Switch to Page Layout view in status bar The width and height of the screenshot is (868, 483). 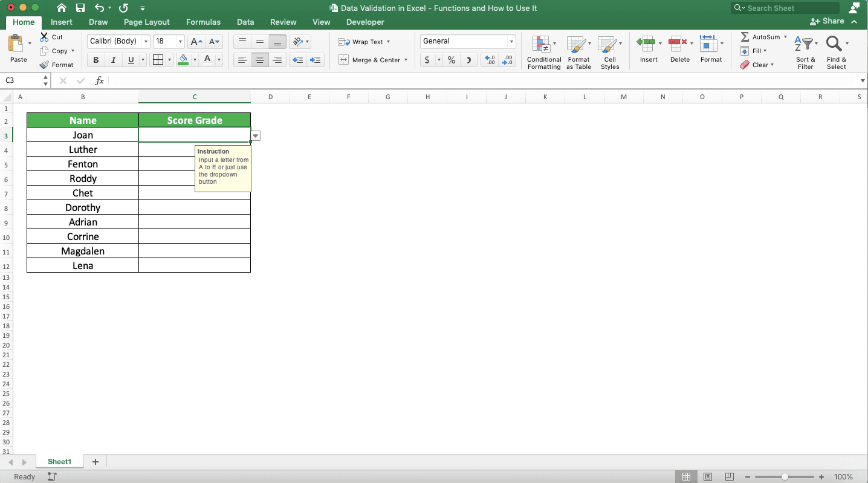pyautogui.click(x=708, y=477)
